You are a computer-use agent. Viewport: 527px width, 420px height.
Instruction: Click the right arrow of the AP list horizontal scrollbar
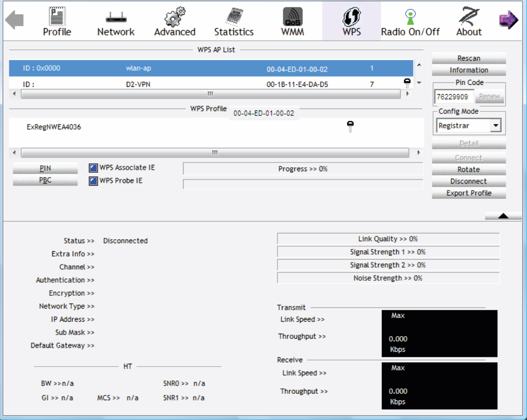coord(408,94)
